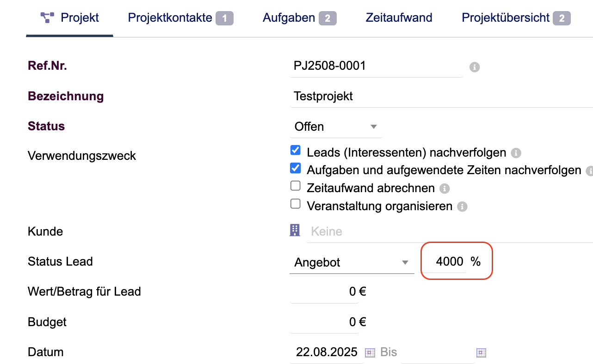593x364 pixels.
Task: Click info icon beside Zeitaufwand abrechnen
Action: (444, 188)
